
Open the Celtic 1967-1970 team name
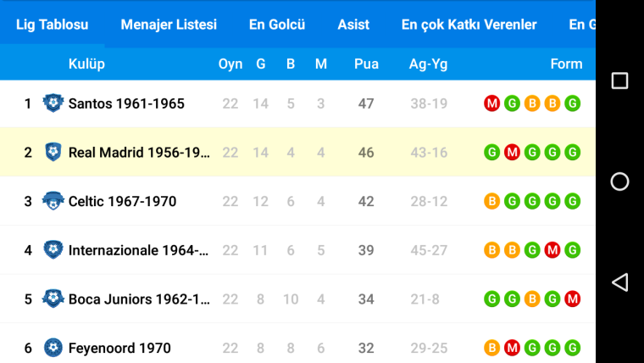[x=122, y=201]
